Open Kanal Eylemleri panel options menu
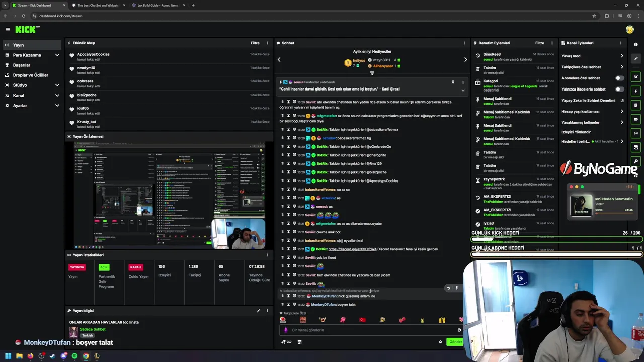The image size is (644, 362). pyautogui.click(x=621, y=43)
